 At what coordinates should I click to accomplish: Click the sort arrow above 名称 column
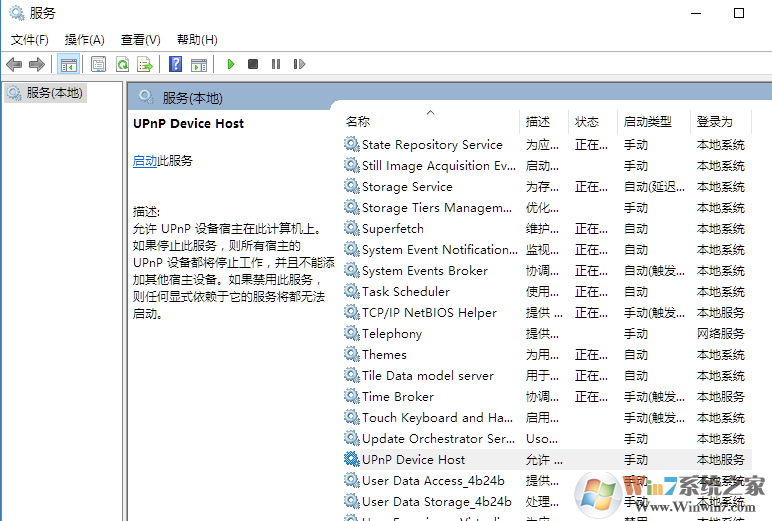click(x=430, y=113)
